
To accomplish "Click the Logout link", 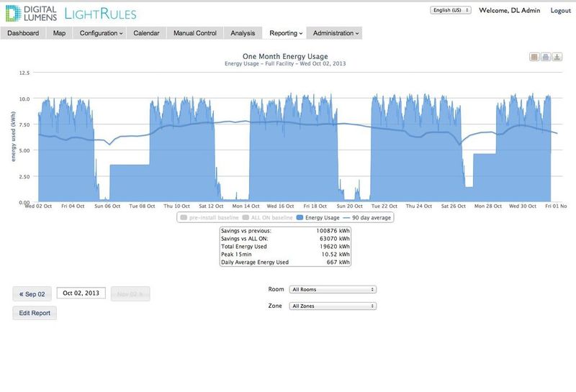I will [561, 11].
